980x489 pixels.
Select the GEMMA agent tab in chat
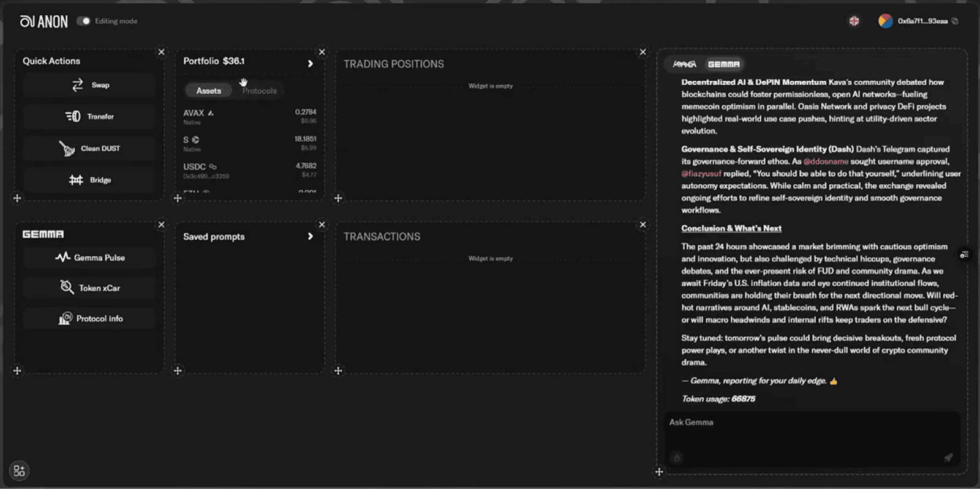[724, 64]
